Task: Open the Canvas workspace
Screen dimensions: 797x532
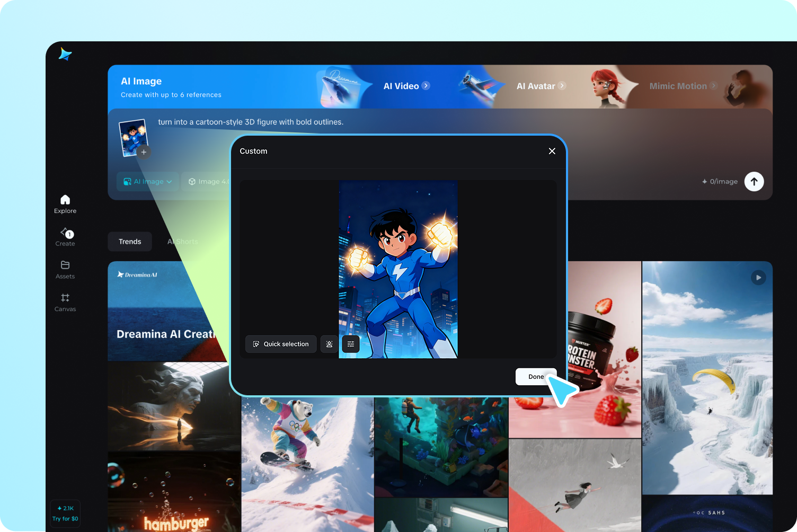Action: [65, 302]
